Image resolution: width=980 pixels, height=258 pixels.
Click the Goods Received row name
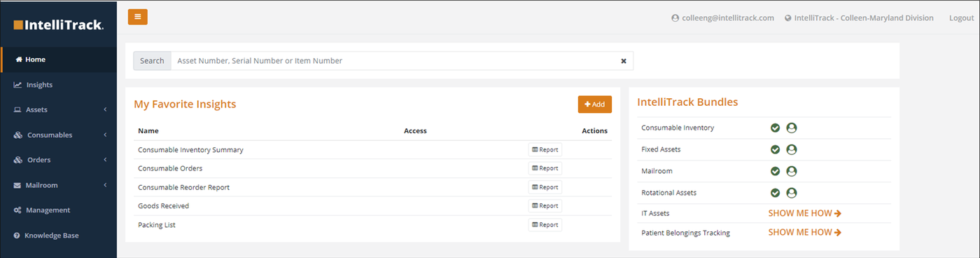[163, 206]
